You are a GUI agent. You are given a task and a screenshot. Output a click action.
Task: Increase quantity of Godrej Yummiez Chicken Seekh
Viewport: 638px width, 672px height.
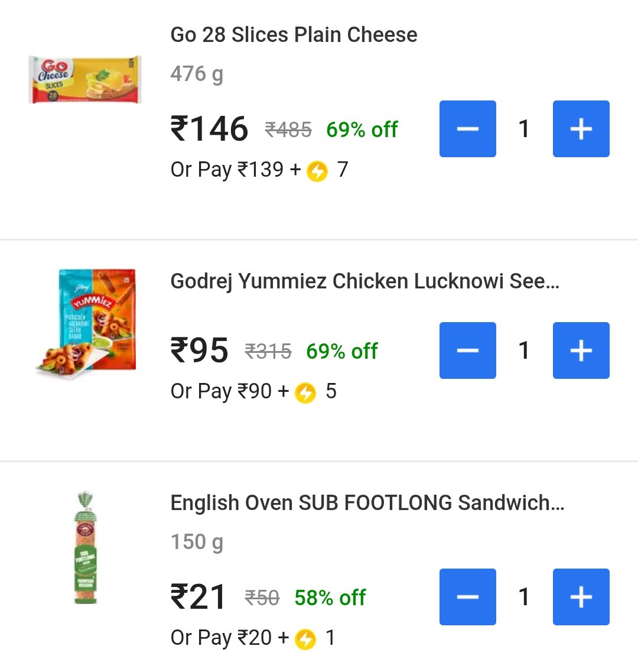581,350
